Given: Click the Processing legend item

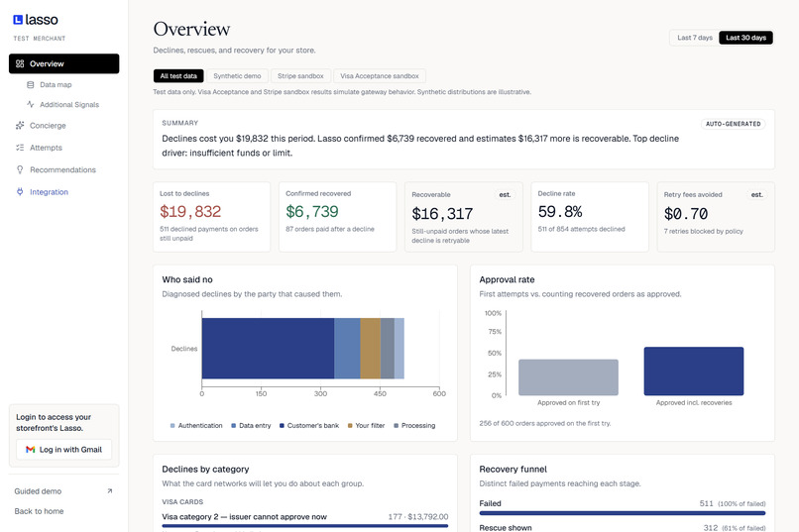Looking at the screenshot, I should pyautogui.click(x=414, y=426).
